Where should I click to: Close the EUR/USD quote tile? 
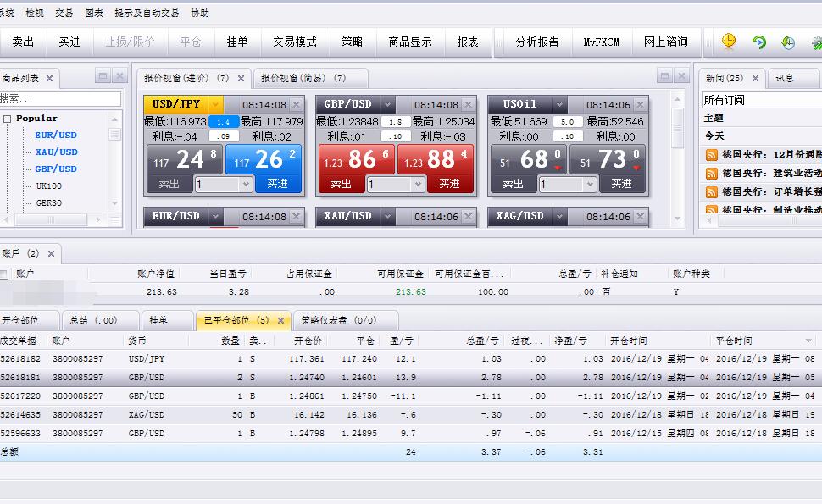[297, 216]
